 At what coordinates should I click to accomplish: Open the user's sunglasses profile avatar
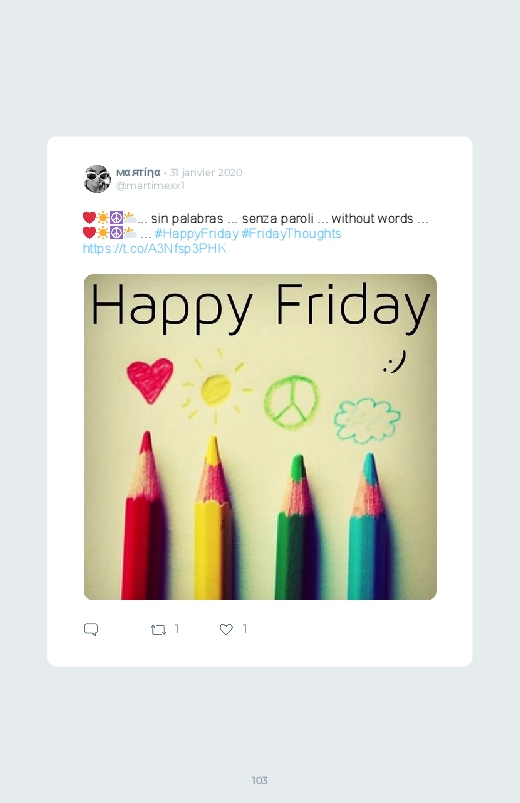[97, 179]
